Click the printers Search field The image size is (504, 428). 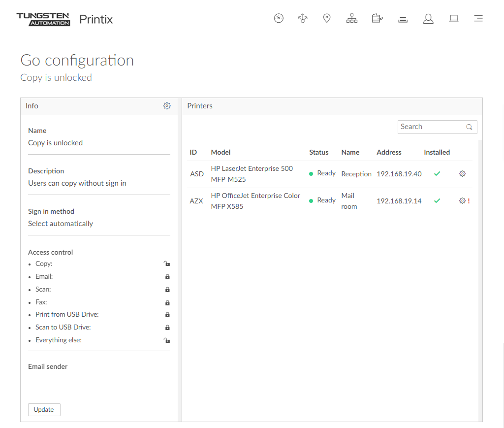[x=432, y=127]
